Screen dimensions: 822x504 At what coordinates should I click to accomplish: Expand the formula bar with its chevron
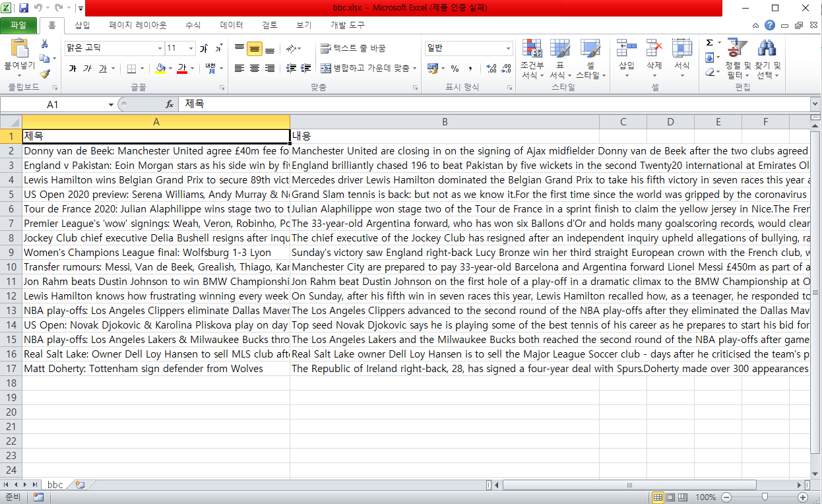coord(816,104)
